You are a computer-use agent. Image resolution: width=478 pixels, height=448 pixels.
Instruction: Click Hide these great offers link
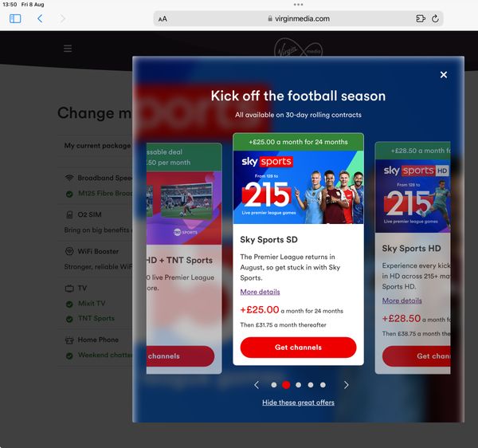point(298,403)
